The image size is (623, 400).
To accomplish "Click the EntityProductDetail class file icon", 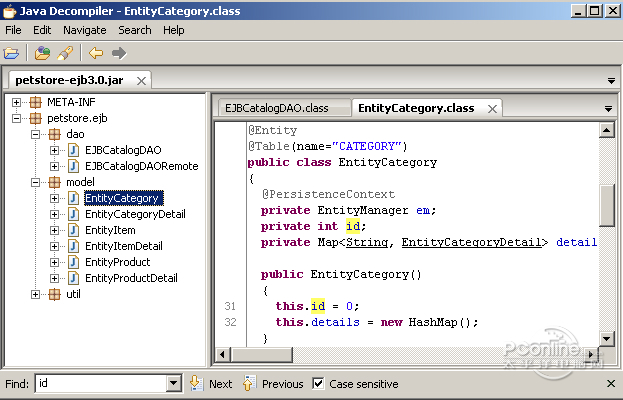I will coord(74,278).
